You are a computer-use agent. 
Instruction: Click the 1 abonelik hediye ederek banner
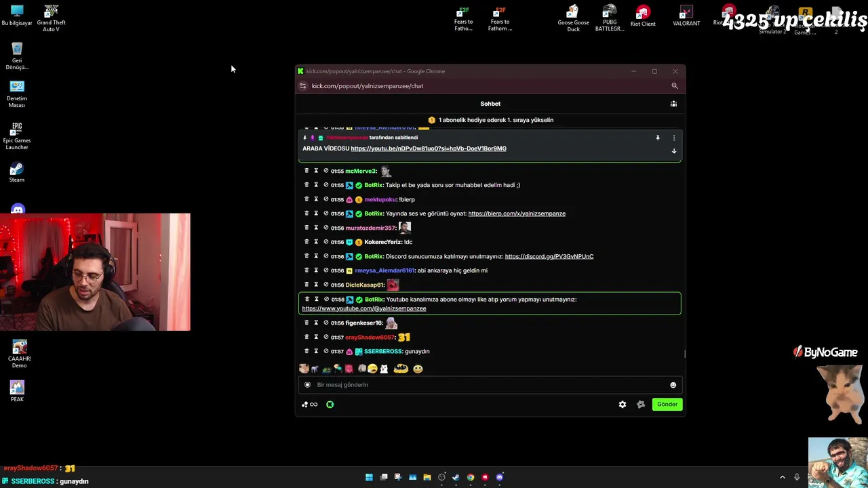[490, 120]
